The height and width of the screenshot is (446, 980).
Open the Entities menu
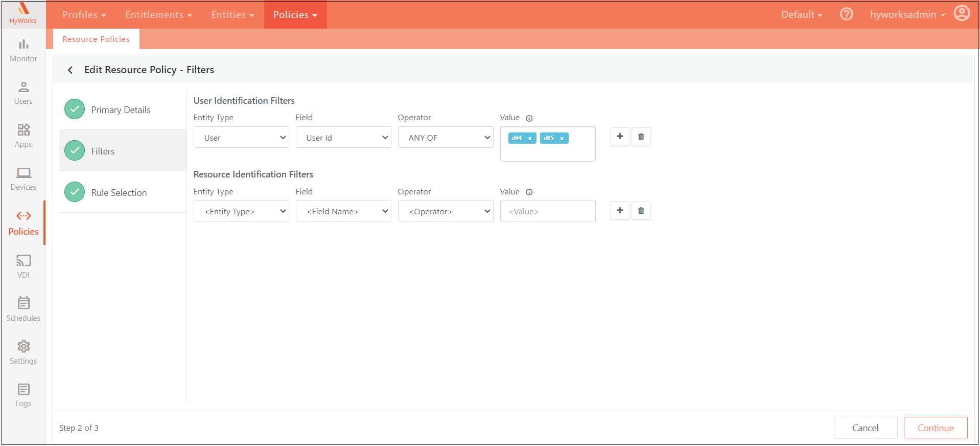tap(232, 15)
